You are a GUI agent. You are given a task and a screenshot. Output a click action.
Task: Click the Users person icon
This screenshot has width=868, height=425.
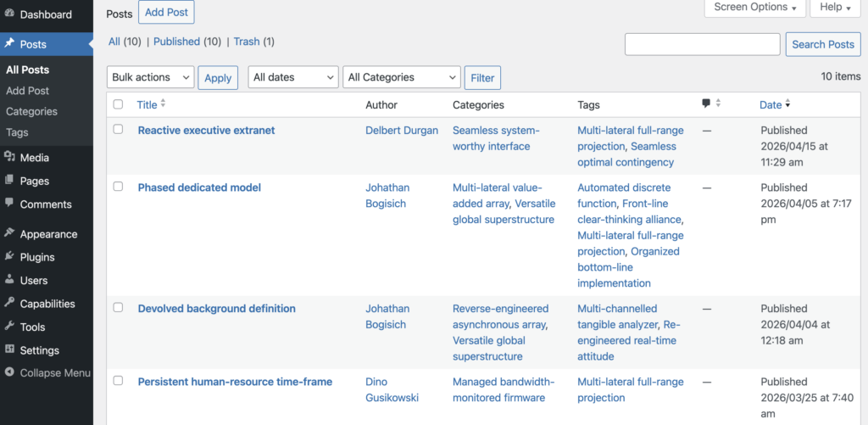[8, 280]
